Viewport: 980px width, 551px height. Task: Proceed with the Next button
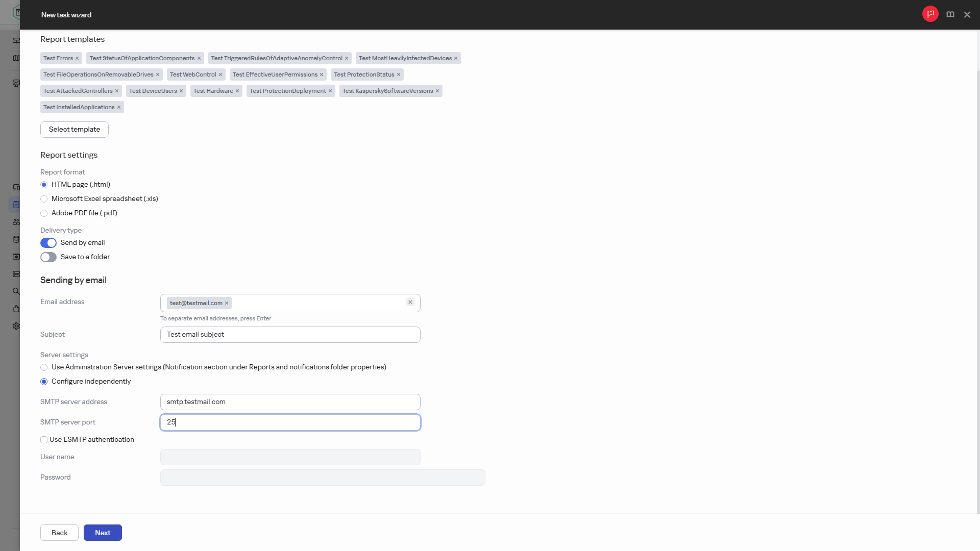click(x=103, y=533)
